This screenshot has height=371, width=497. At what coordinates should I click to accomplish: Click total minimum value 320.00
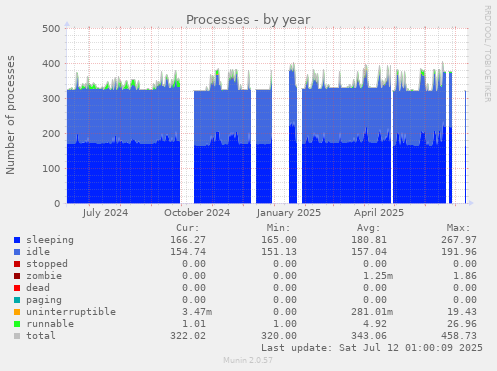279,336
